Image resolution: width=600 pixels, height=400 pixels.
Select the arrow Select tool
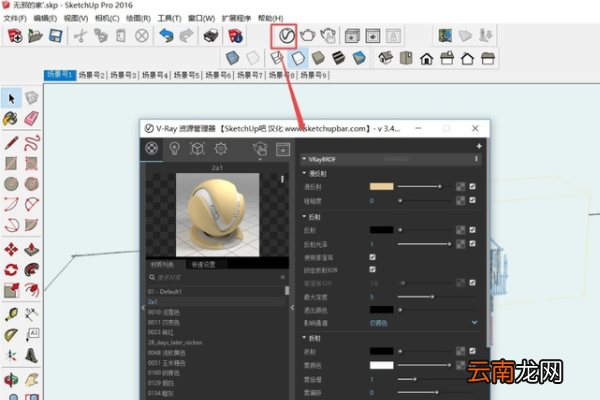coord(11,98)
